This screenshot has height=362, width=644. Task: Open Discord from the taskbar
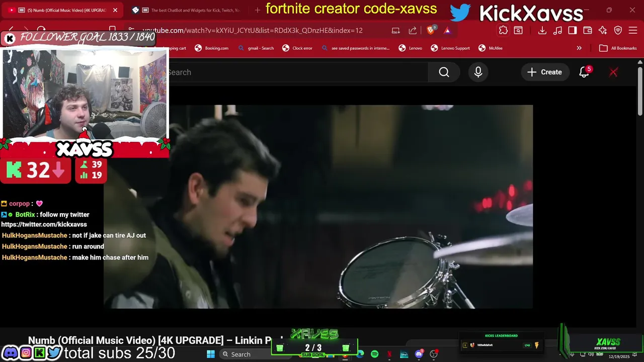click(x=419, y=354)
